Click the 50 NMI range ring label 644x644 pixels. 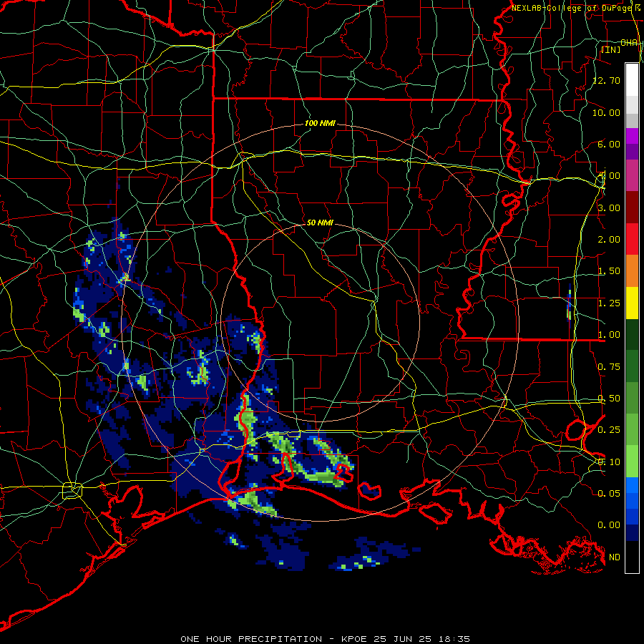320,223
